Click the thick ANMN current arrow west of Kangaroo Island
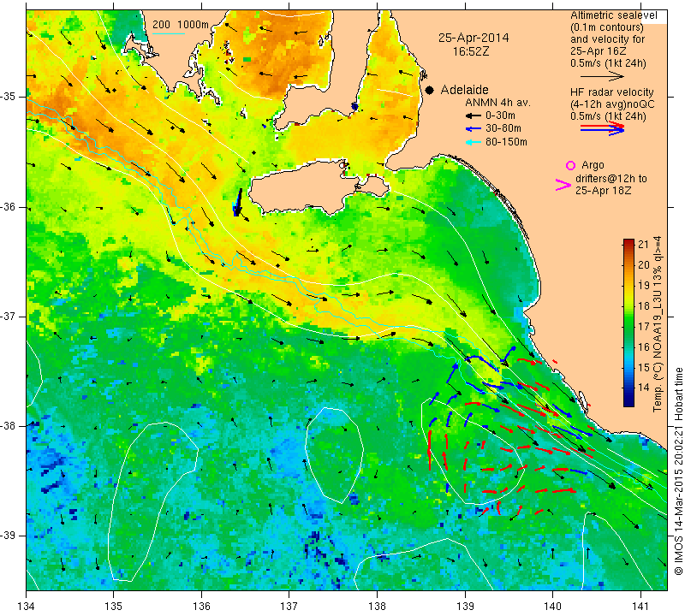This screenshot has height=616, width=685. (x=238, y=203)
